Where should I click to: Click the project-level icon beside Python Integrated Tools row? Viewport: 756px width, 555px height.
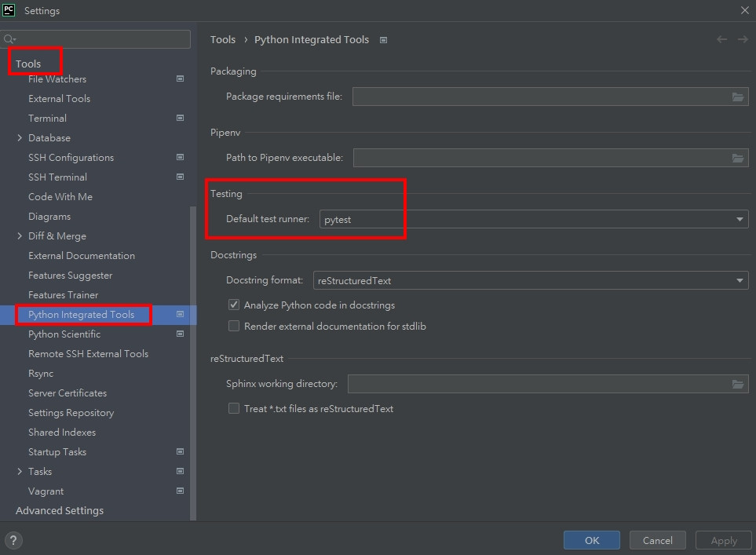pyautogui.click(x=180, y=314)
